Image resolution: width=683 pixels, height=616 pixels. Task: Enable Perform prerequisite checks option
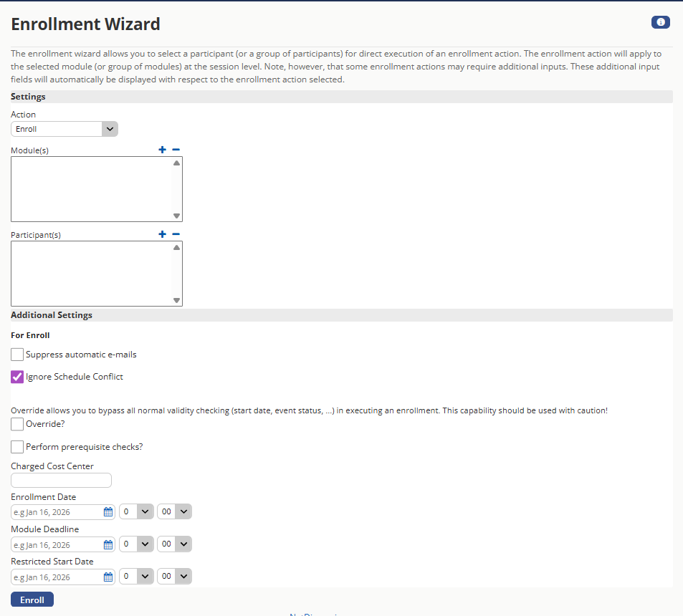pos(17,447)
